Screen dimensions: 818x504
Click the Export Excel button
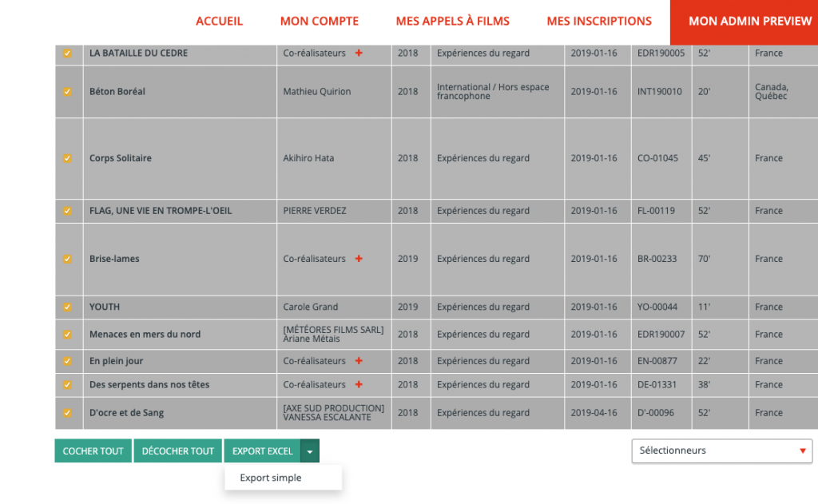(262, 451)
